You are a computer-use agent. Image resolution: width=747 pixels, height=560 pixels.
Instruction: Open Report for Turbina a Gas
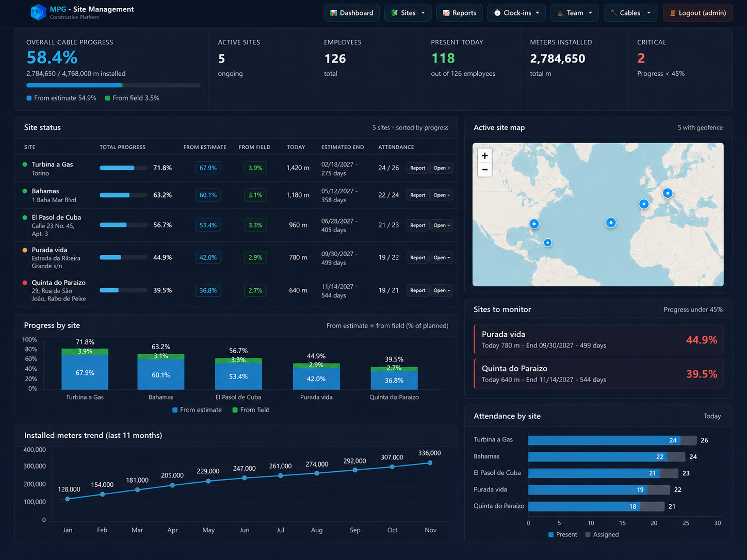(417, 168)
